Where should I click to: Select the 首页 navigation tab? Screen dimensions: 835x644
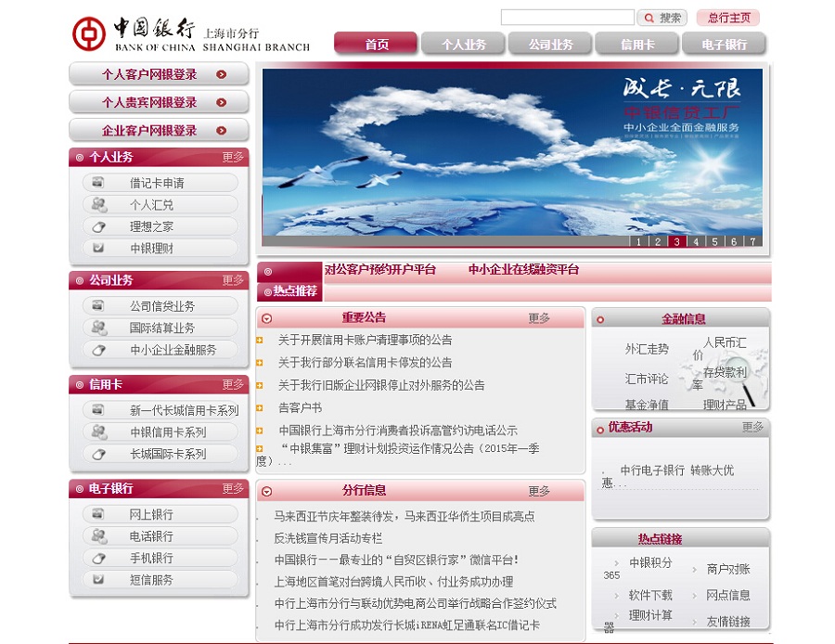(x=376, y=44)
